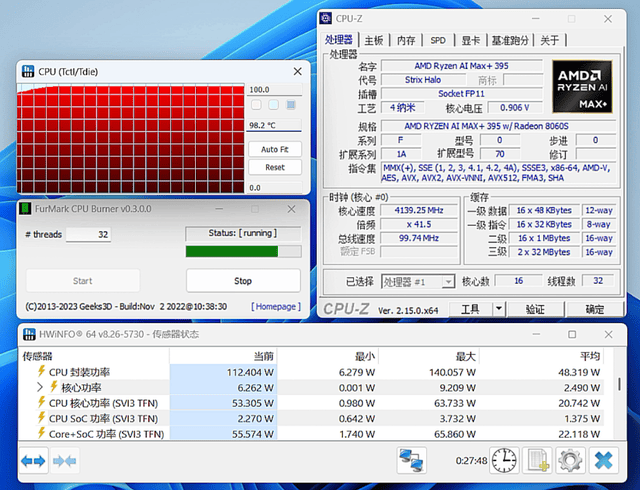Open the HWiNFO network monitors icon
Viewport: 640px width, 490px height.
[410, 460]
